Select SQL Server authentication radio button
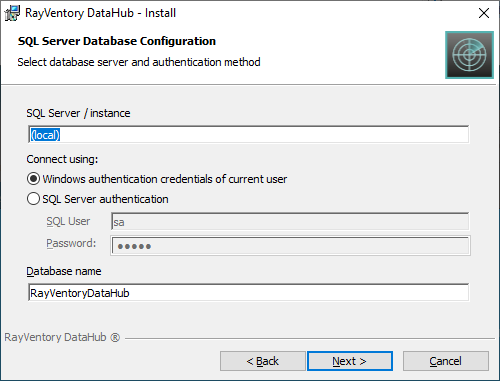Screen dimensions: 500x381 [x=33, y=199]
